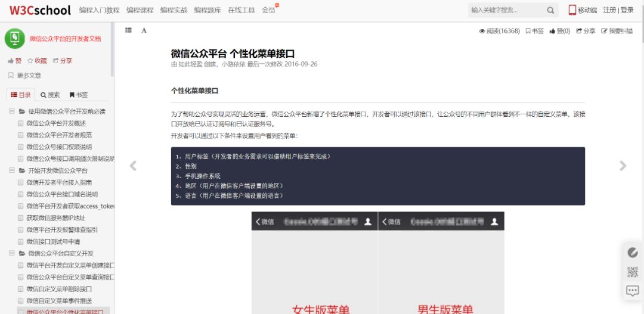Screen dimensions: 644x314
Task: Open the 微信公众平台开发概述 article
Action: 56,123
